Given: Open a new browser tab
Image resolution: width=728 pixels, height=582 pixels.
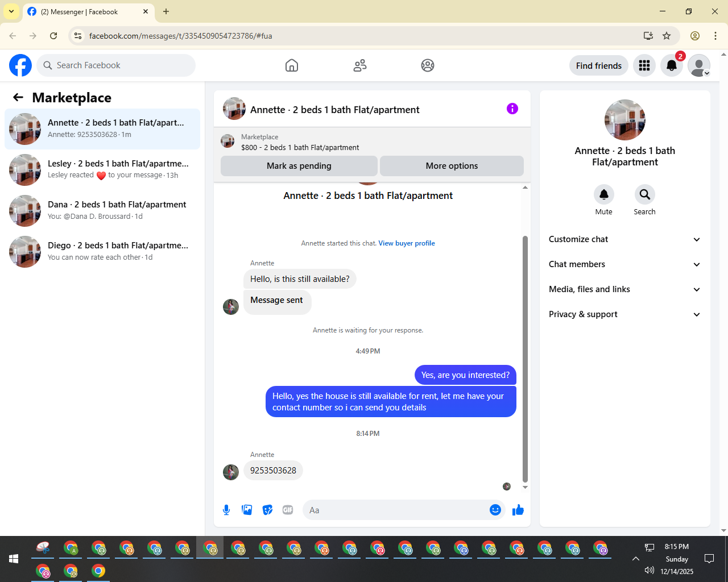Looking at the screenshot, I should (166, 11).
